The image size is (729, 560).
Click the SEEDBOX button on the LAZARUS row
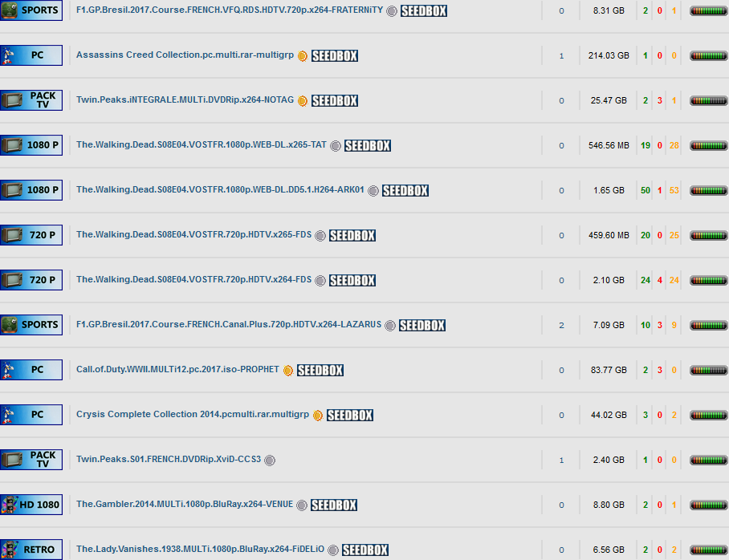coord(422,325)
